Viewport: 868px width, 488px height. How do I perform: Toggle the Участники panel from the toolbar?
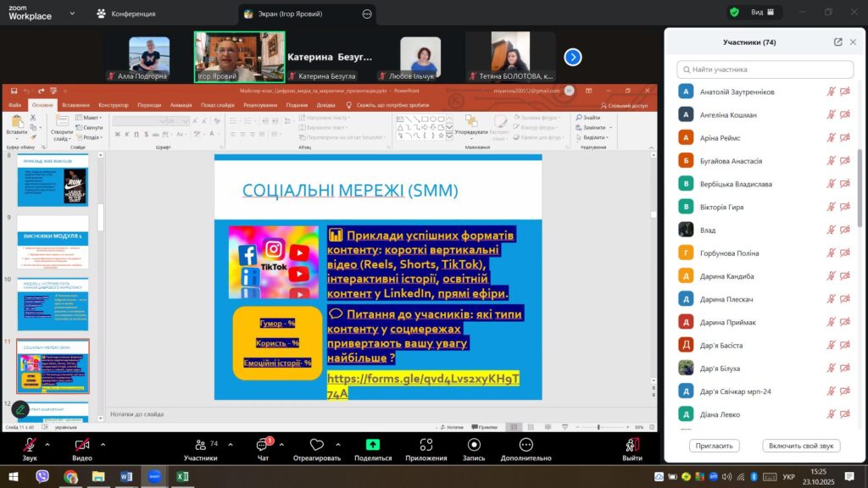pyautogui.click(x=200, y=446)
